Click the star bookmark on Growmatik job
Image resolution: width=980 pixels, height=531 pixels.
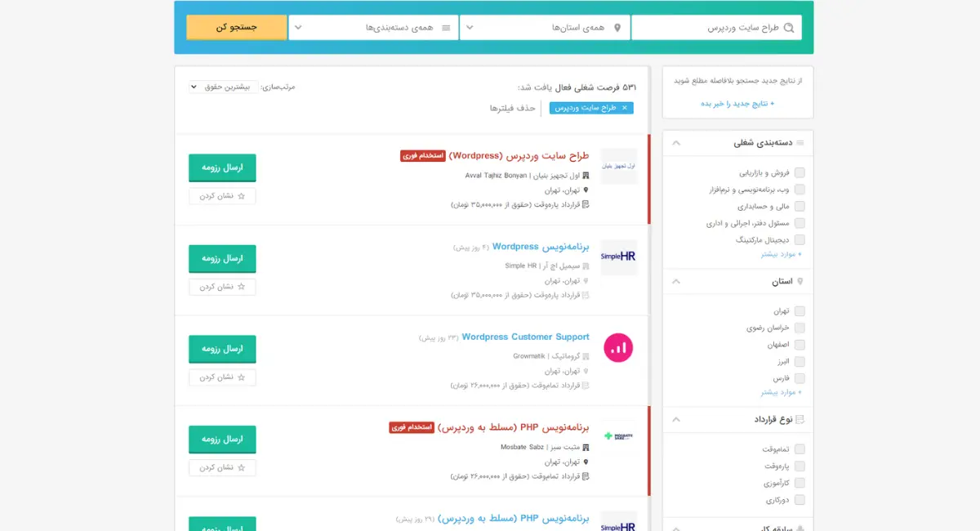pos(241,377)
